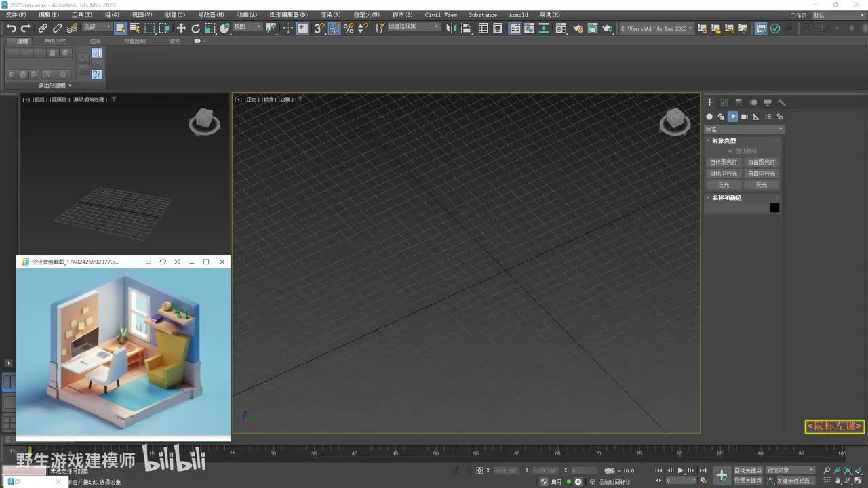Toggle the 自动栅格 checkbox
This screenshot has height=488, width=868.
pyautogui.click(x=730, y=151)
